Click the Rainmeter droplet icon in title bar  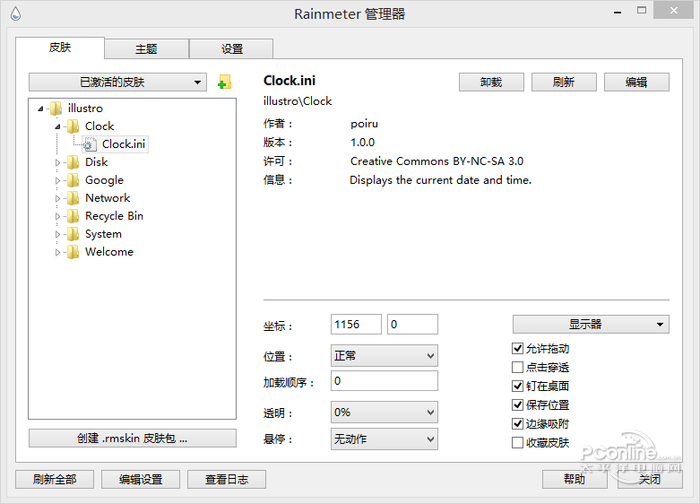coord(16,13)
